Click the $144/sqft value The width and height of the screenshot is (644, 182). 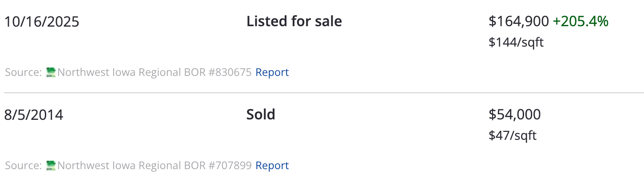tap(516, 43)
